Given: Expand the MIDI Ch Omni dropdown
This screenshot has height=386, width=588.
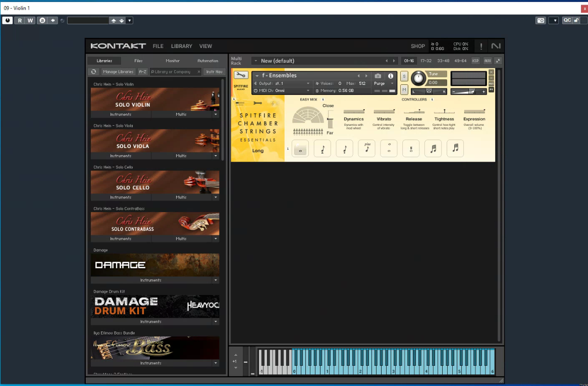Looking at the screenshot, I should (x=282, y=90).
